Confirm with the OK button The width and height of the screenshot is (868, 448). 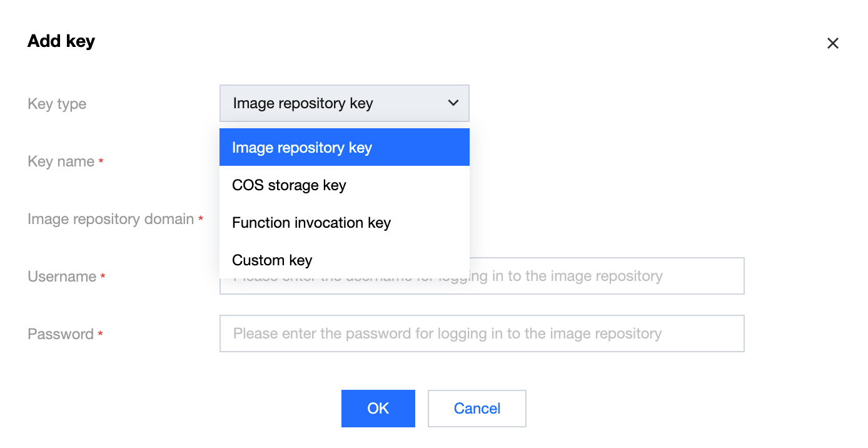[x=378, y=409]
